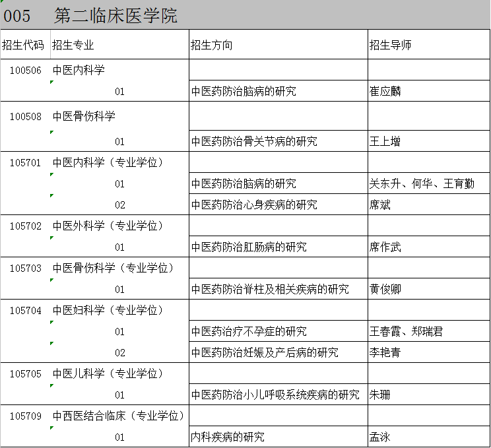The image size is (491, 448).
Task: Select code cell 105703
Action: click(x=25, y=269)
